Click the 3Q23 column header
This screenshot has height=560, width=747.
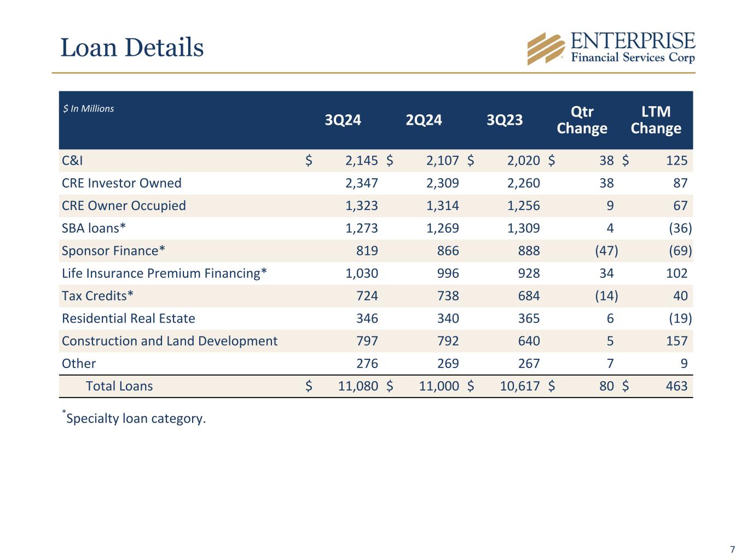pyautogui.click(x=505, y=120)
